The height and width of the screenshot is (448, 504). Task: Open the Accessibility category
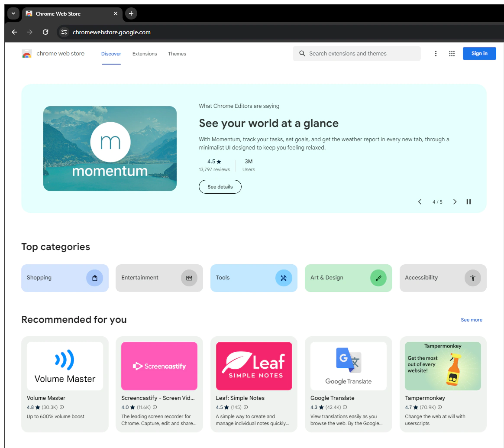click(x=443, y=278)
